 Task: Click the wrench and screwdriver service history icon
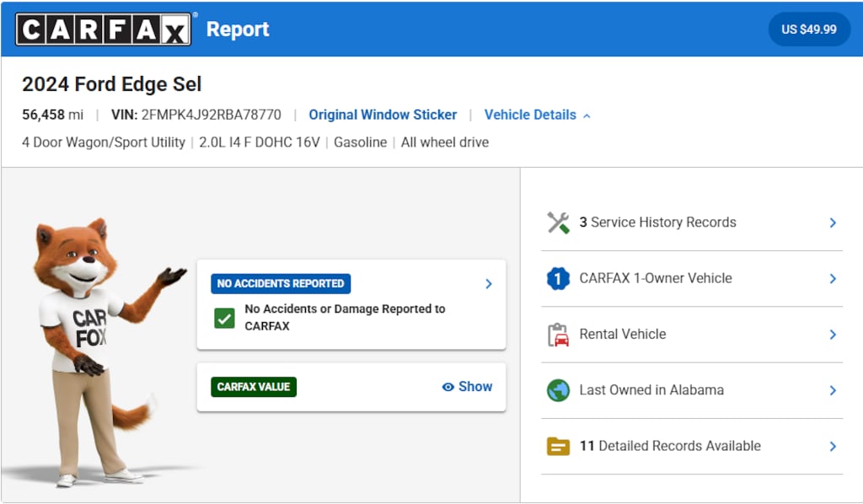click(x=558, y=223)
